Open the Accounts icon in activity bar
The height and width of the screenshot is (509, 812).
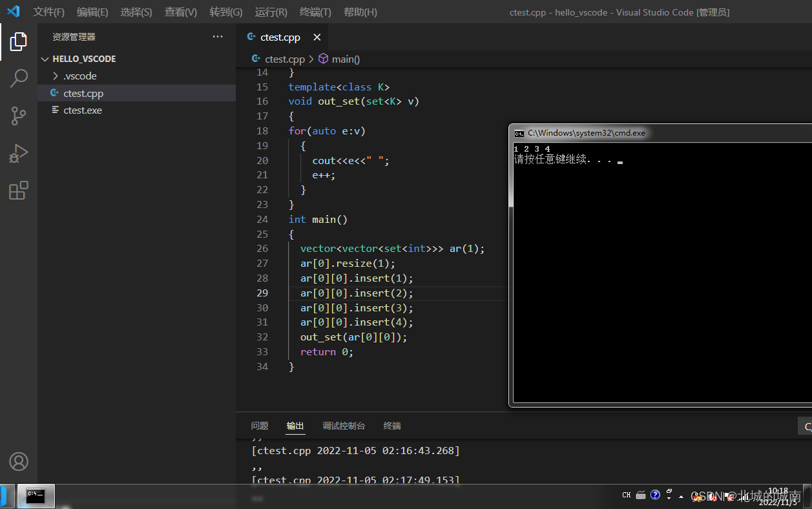click(19, 461)
